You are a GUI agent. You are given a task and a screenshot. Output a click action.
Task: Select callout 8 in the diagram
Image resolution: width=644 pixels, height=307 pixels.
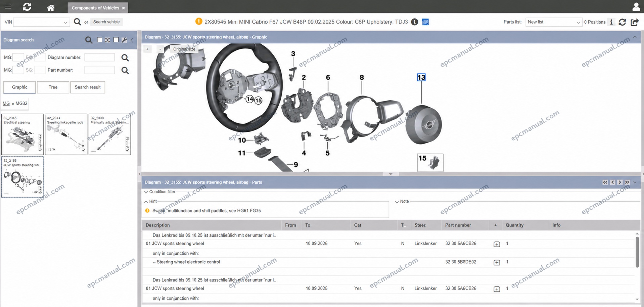coord(362,77)
